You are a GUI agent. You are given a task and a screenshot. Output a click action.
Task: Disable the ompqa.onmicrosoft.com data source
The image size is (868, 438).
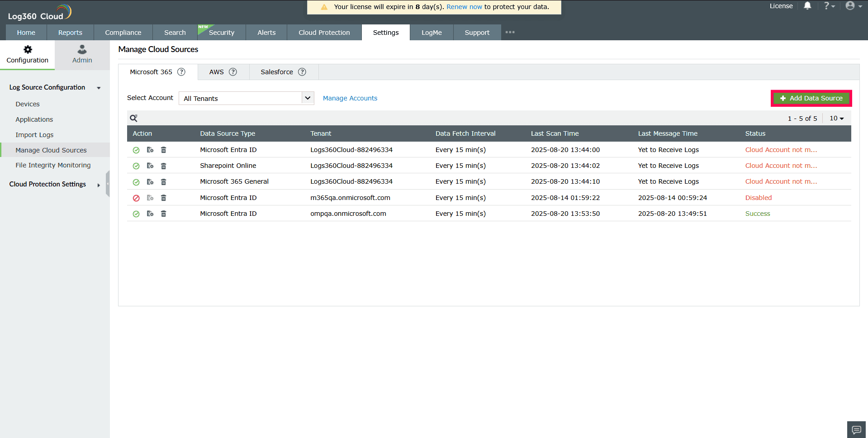tap(136, 214)
